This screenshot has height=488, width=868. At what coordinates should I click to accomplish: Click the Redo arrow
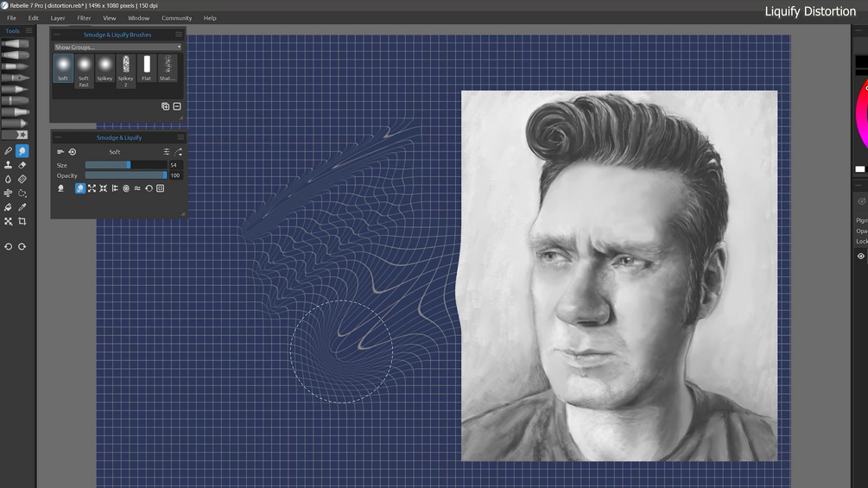coord(22,247)
